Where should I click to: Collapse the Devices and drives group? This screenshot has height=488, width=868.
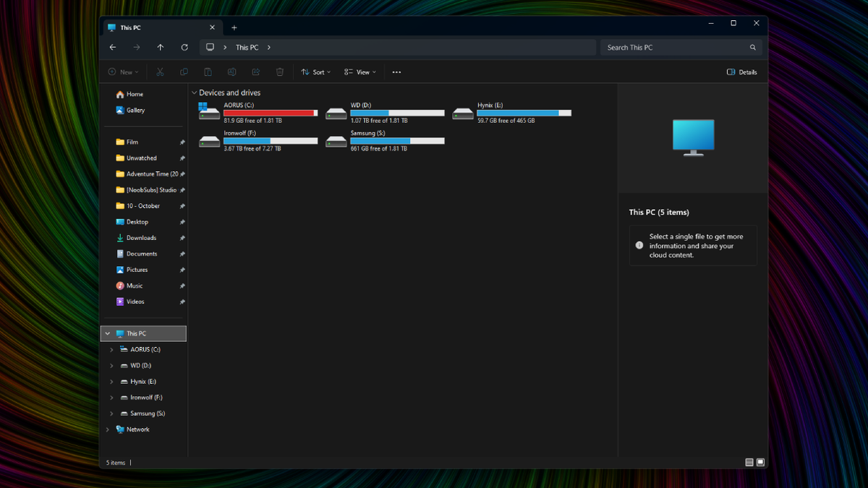tap(194, 93)
